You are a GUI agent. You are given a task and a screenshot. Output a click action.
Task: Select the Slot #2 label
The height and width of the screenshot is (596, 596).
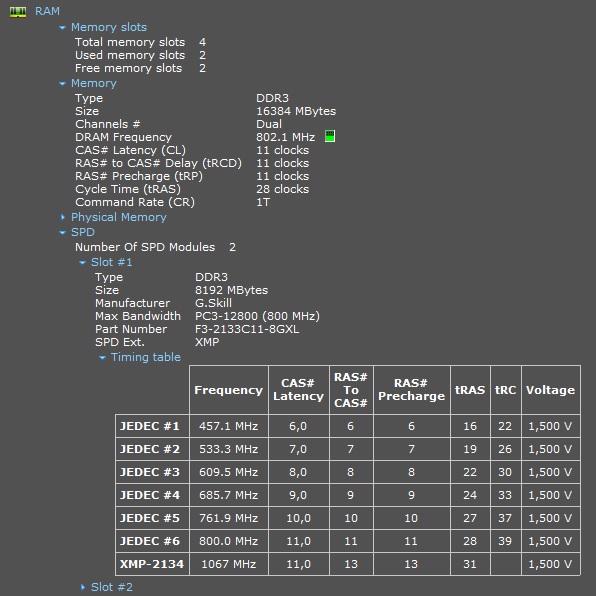coord(112,587)
